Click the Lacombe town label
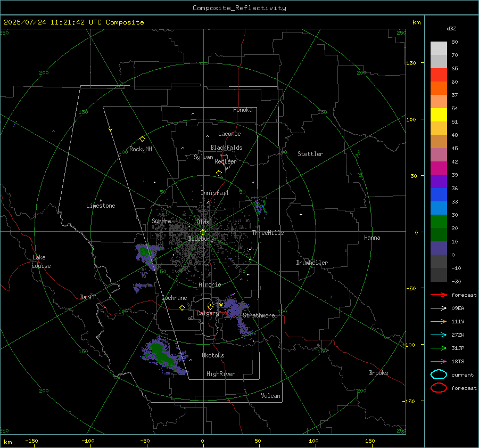This screenshot has width=479, height=448. pos(229,134)
